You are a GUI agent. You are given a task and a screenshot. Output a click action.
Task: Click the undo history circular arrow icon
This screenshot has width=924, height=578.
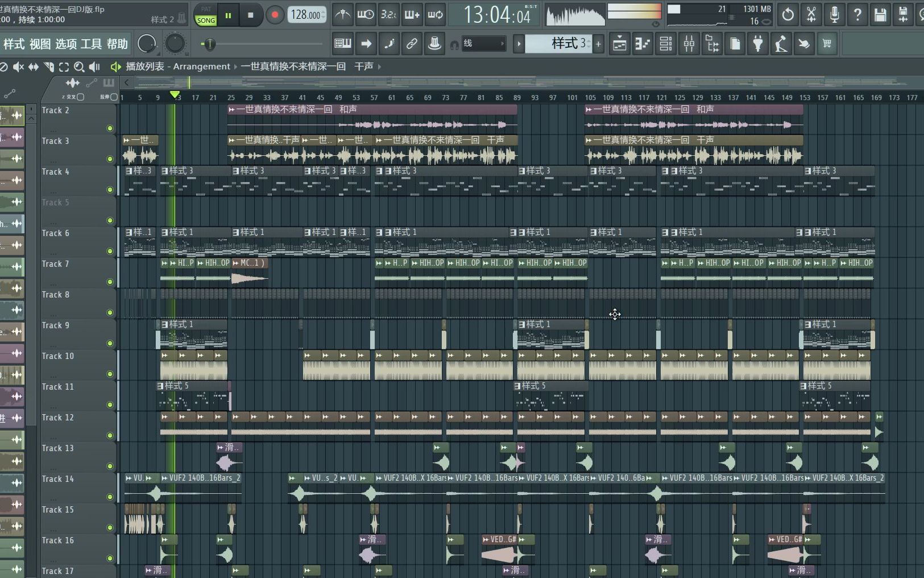(788, 15)
